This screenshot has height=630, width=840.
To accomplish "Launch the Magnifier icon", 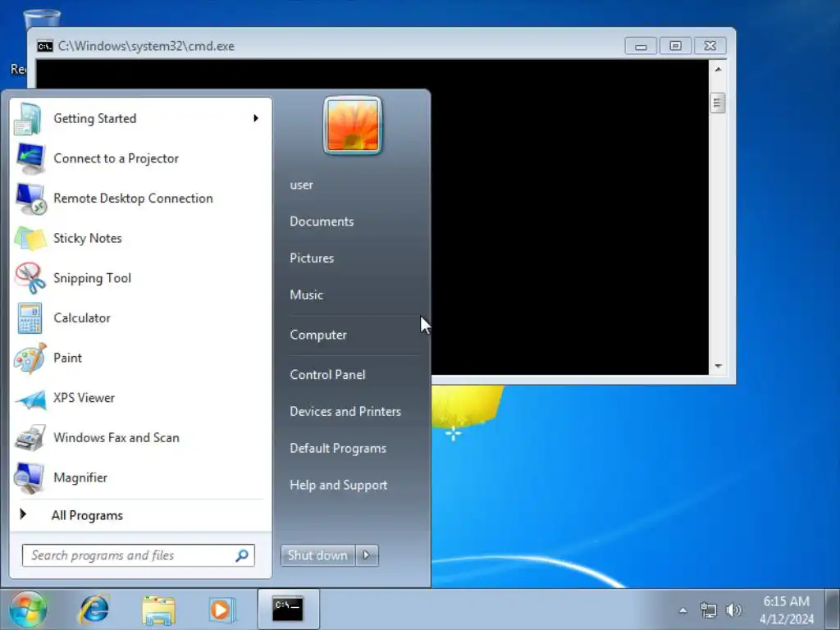I will 29,478.
